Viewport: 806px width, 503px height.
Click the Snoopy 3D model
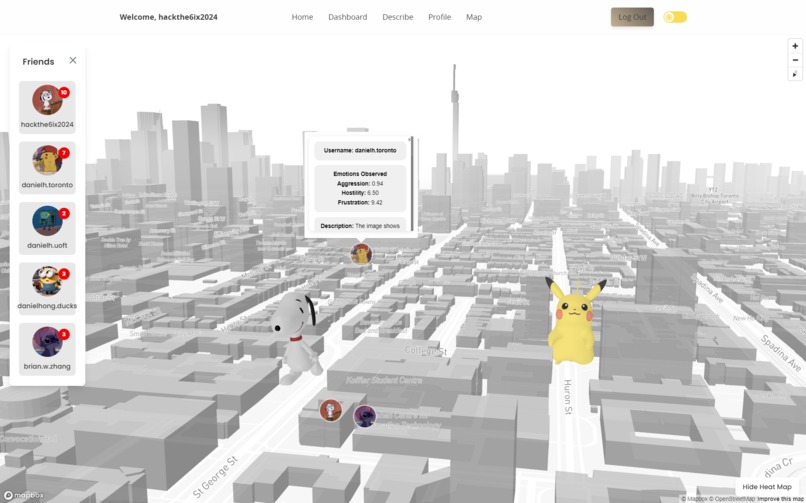(x=297, y=337)
